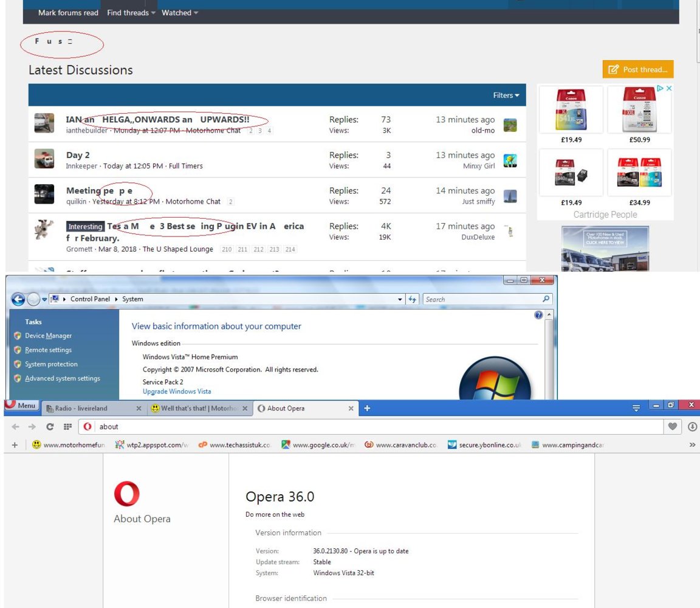Open The U Shaped Lounge forum link
The width and height of the screenshot is (700, 608).
tap(178, 249)
